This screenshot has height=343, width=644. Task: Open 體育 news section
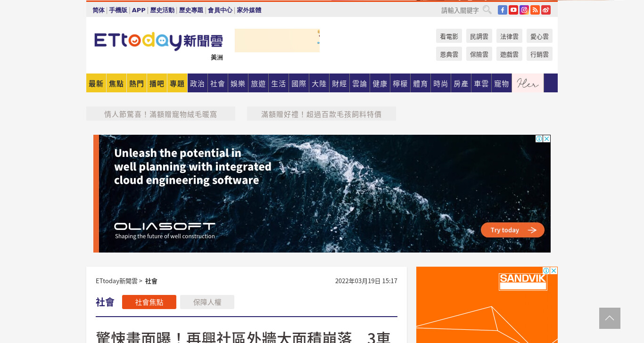pos(421,83)
